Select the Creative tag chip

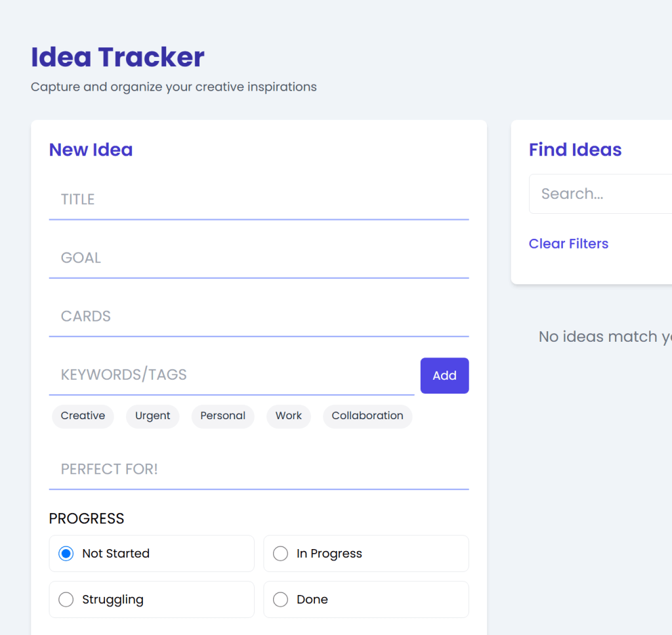click(83, 416)
